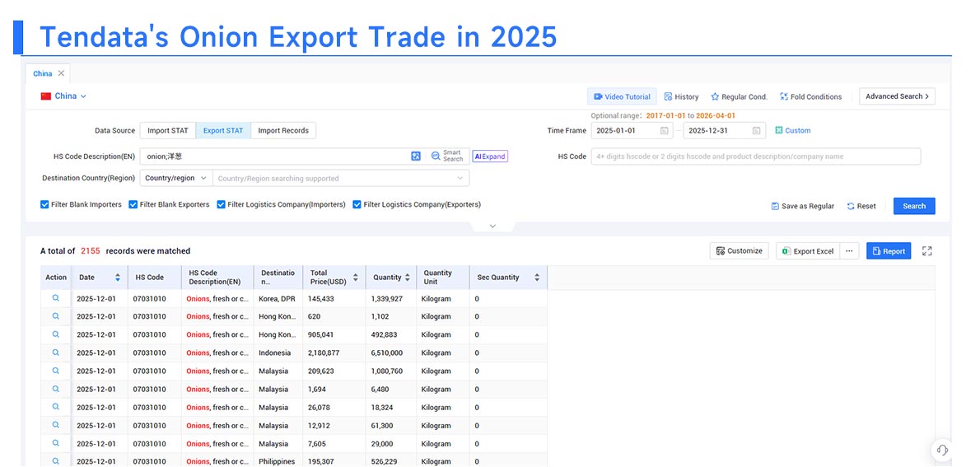The width and height of the screenshot is (980, 467).
Task: Click the Export Excel button
Action: tap(808, 250)
